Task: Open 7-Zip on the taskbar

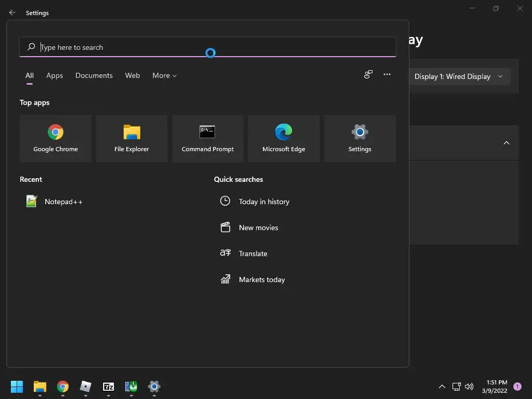Action: pyautogui.click(x=109, y=387)
